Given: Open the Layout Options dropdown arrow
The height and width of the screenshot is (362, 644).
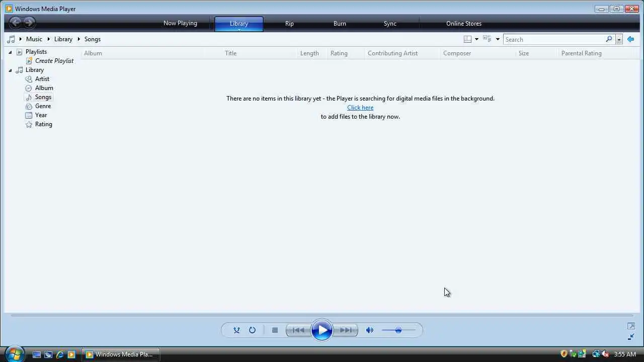Looking at the screenshot, I should (x=476, y=39).
